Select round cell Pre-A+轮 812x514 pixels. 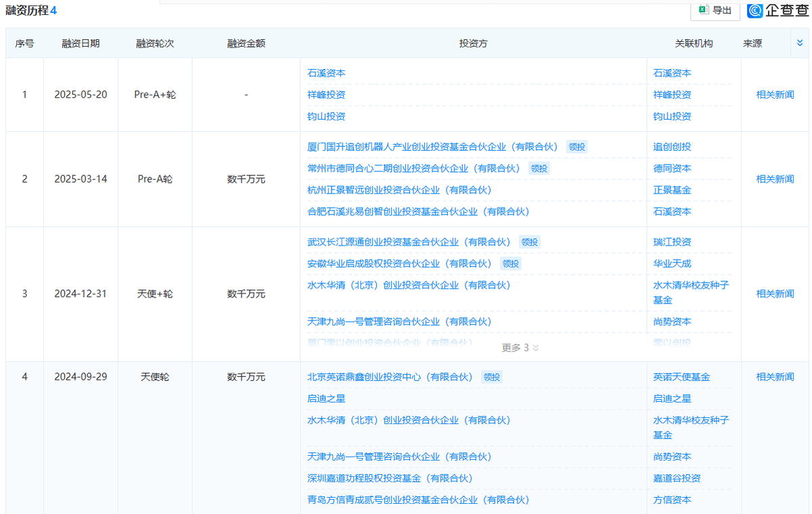[x=155, y=95]
